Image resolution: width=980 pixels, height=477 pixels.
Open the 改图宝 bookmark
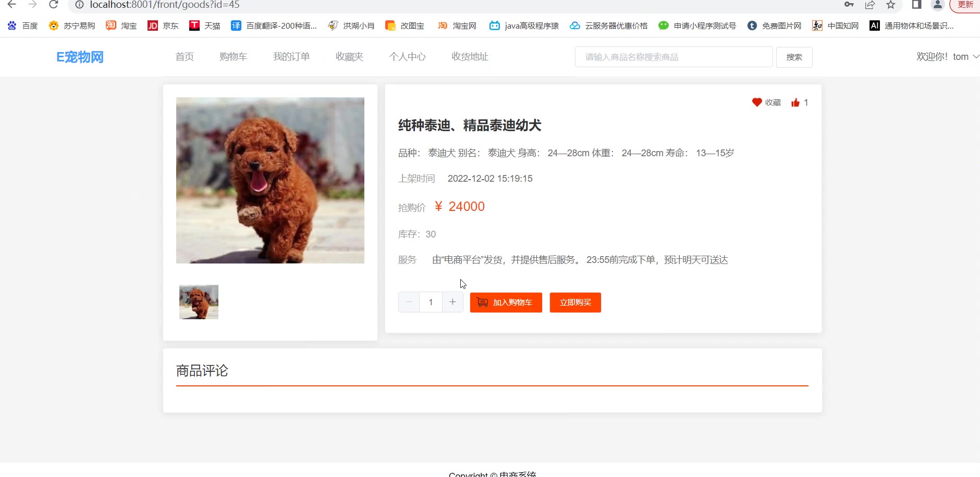[405, 26]
